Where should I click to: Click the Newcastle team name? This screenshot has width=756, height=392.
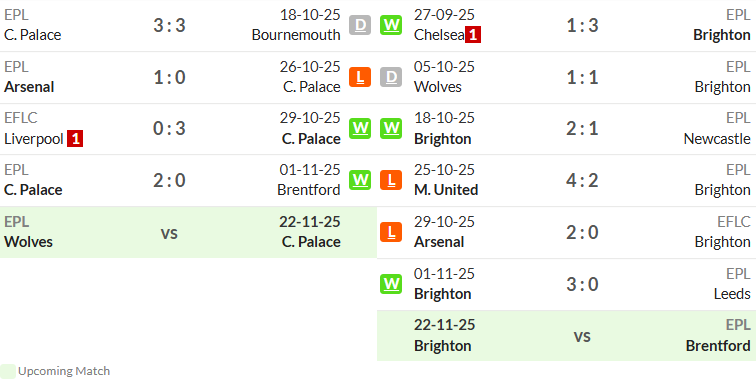[717, 139]
